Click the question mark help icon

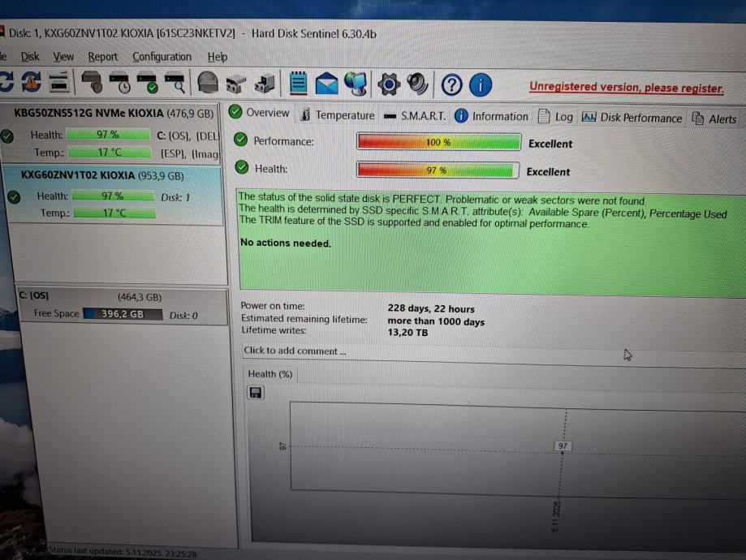(x=451, y=85)
